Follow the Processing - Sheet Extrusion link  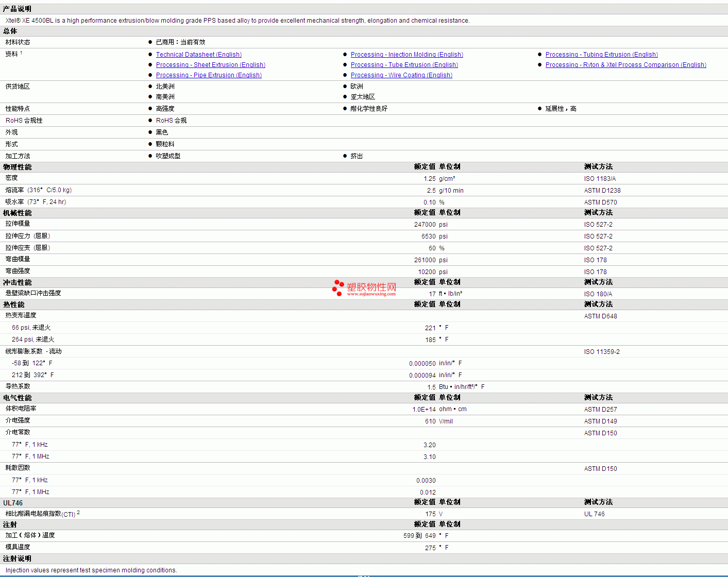point(211,65)
